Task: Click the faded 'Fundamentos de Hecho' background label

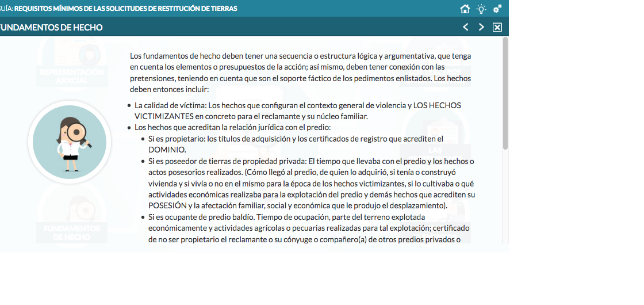Action: tap(72, 232)
